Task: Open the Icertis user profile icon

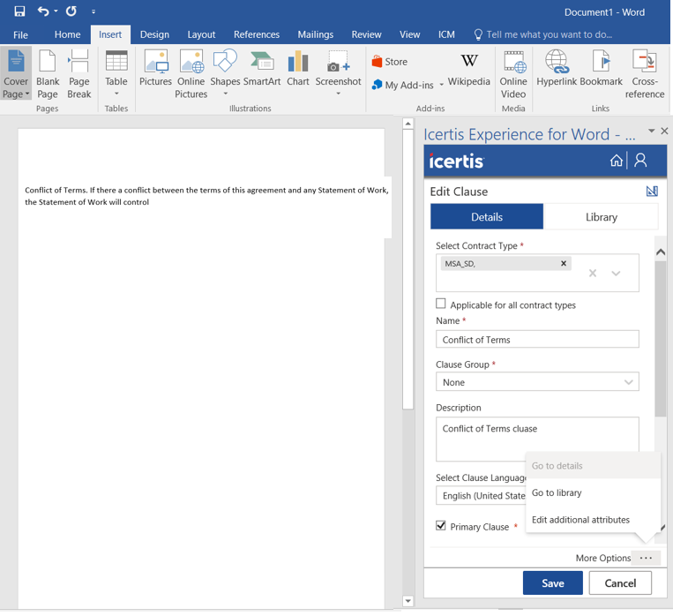Action: (641, 161)
